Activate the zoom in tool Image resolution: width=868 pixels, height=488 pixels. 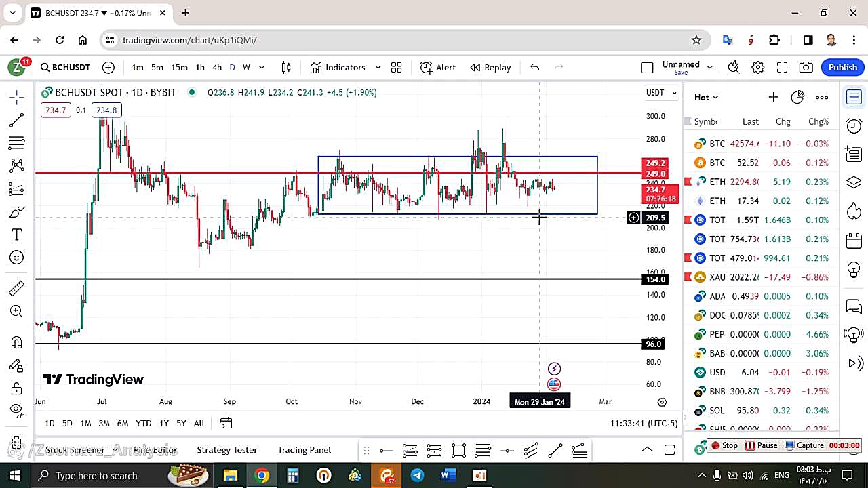pos(17,311)
